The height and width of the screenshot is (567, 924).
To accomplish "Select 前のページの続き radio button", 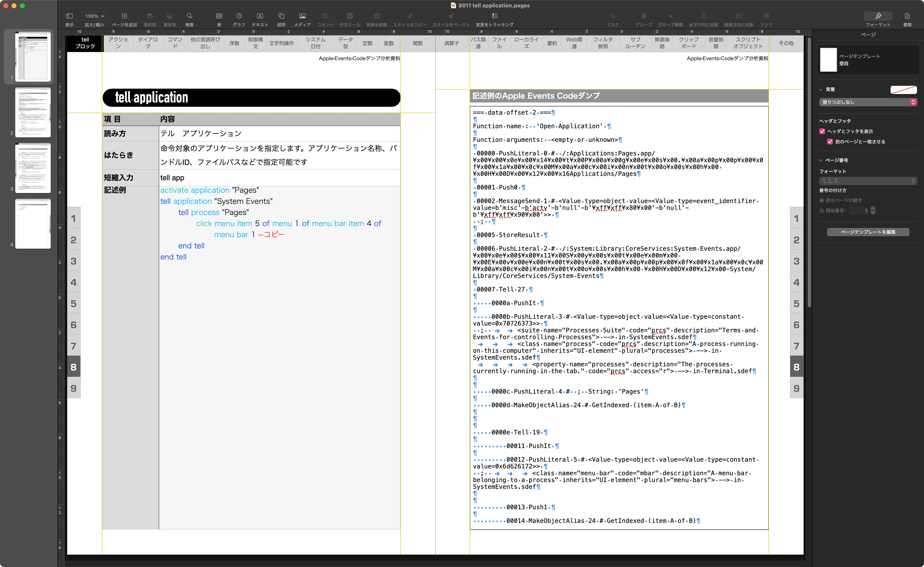I will coord(822,200).
